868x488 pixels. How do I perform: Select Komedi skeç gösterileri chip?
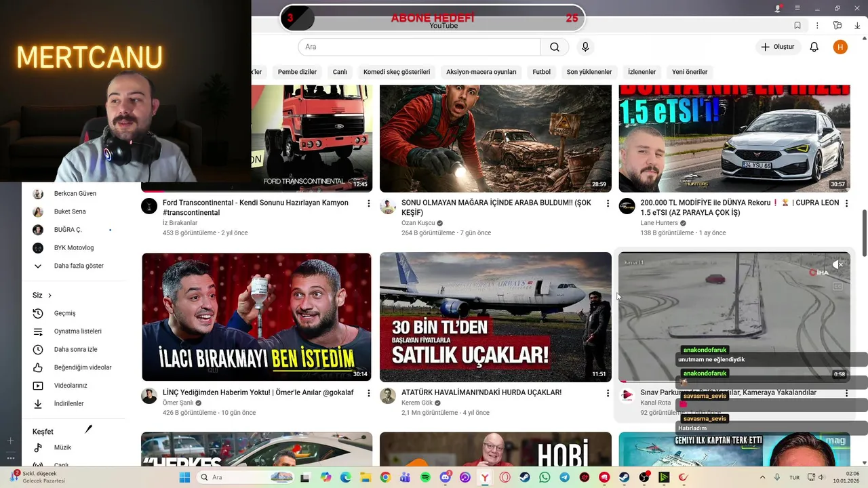click(x=397, y=72)
